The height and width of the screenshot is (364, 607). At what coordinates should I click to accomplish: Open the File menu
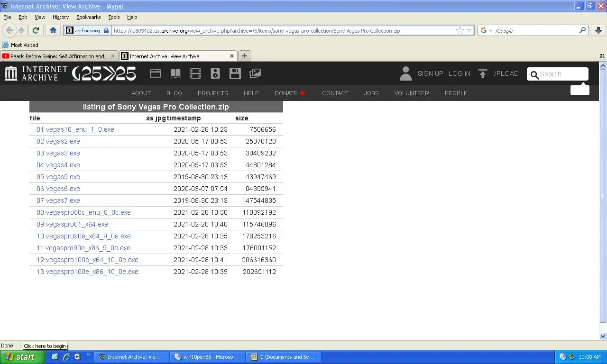point(7,17)
